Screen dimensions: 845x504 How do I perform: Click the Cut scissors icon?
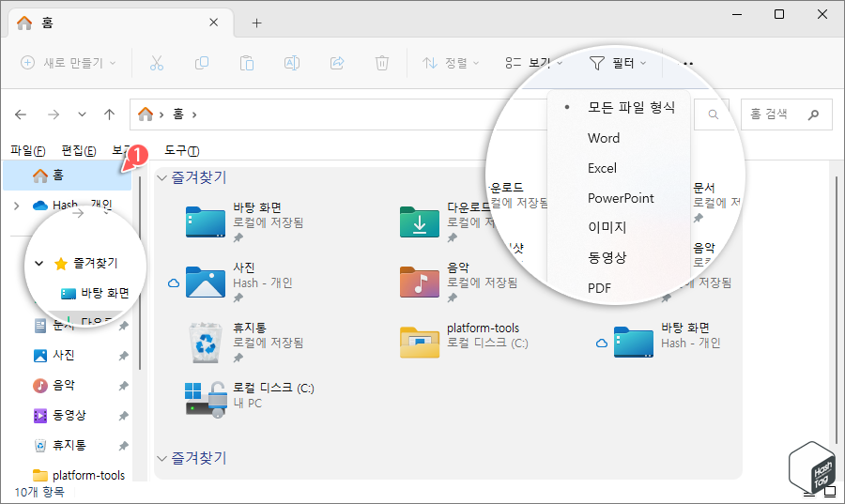click(156, 63)
